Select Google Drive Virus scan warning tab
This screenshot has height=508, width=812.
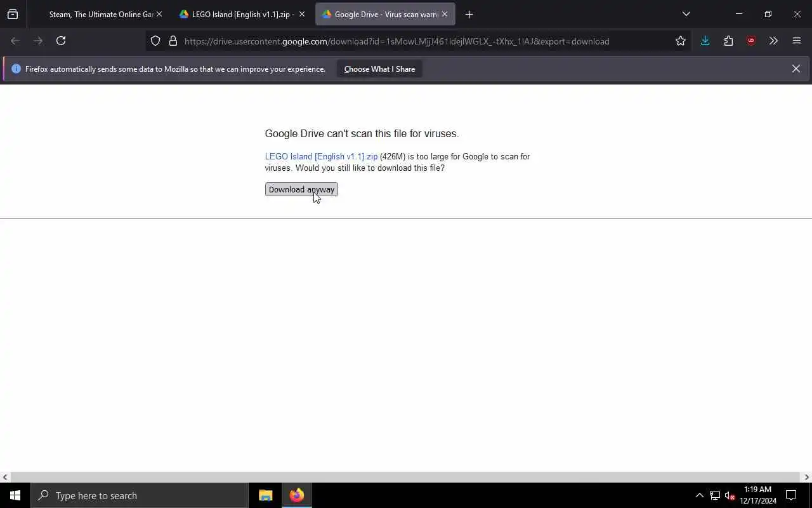385,14
